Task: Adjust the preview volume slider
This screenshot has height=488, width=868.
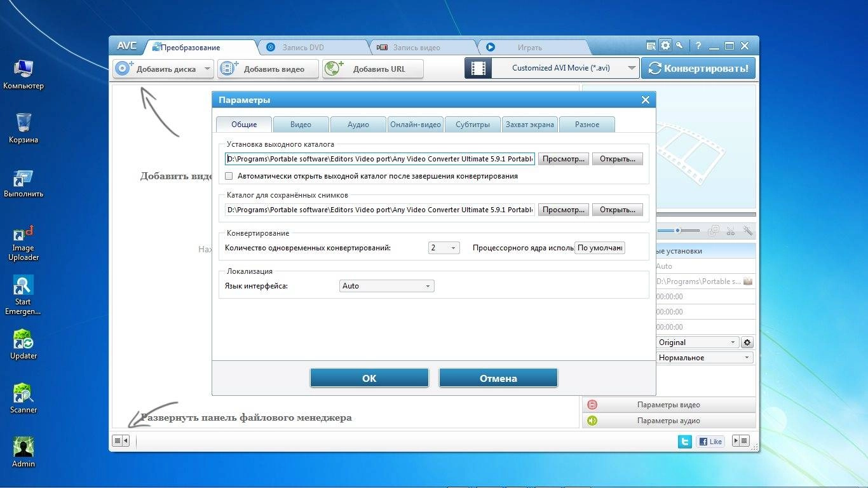Action: tap(679, 231)
